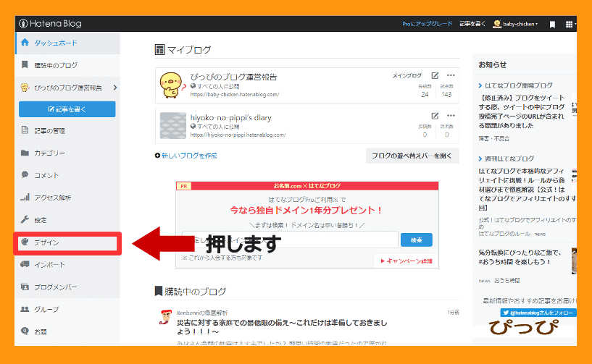Click the chick thumbnail of ぴっぴのブログ運営報告
The width and height of the screenshot is (592, 364).
(172, 85)
